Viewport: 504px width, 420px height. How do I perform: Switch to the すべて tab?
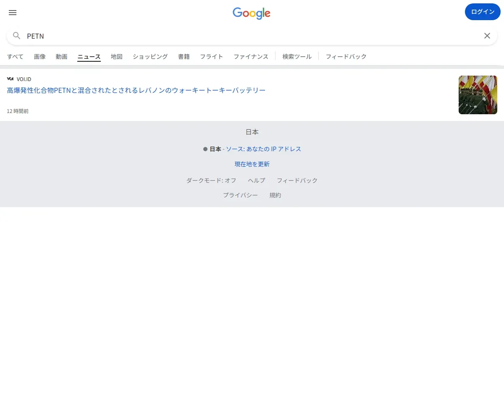15,56
